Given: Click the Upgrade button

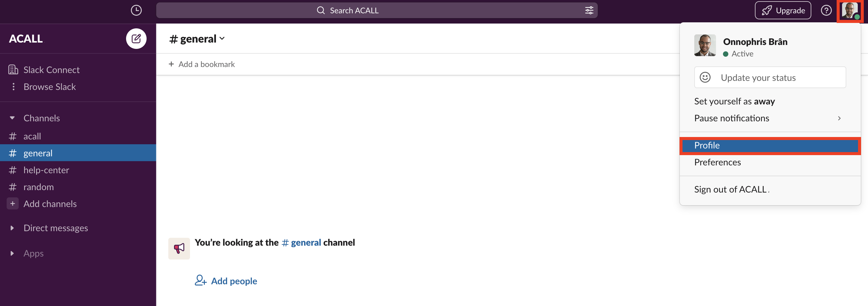Looking at the screenshot, I should 783,11.
